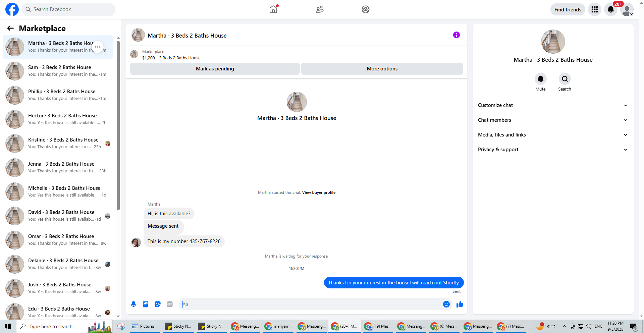Open options menu for Martha conversation row

point(98,47)
